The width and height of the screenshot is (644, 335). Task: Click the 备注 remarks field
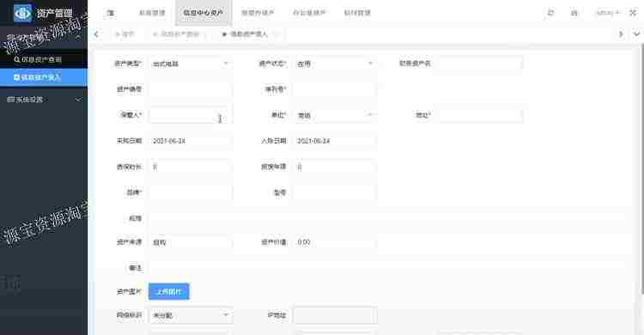[x=387, y=268]
